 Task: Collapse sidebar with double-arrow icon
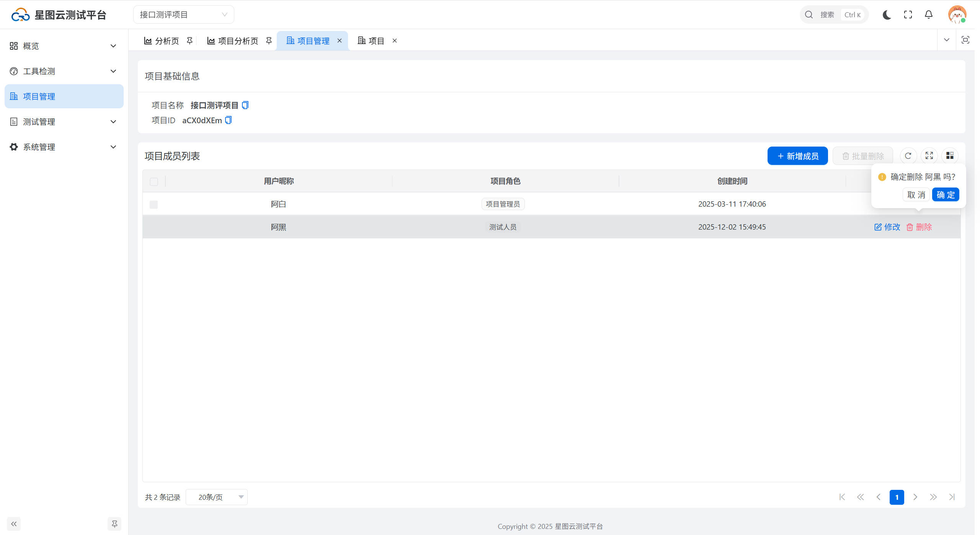(x=14, y=524)
